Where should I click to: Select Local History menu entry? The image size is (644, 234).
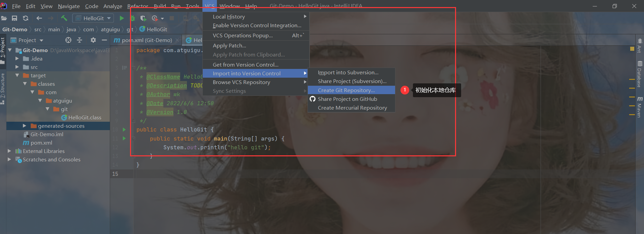click(256, 16)
